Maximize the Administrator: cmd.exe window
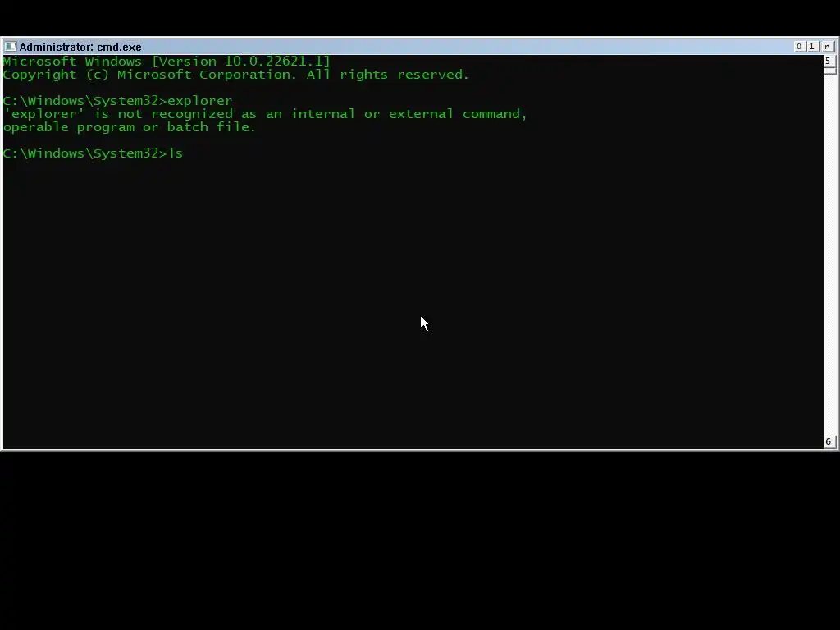The image size is (840, 630). (813, 47)
